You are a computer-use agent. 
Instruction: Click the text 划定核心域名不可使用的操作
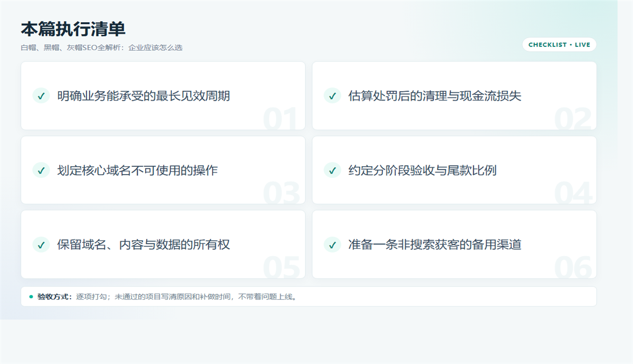pos(137,170)
